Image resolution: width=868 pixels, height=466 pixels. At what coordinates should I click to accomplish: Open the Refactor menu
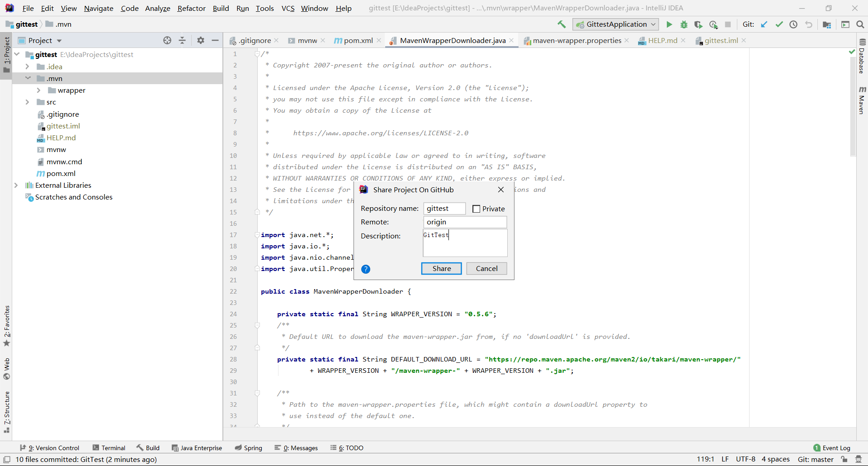(x=191, y=8)
